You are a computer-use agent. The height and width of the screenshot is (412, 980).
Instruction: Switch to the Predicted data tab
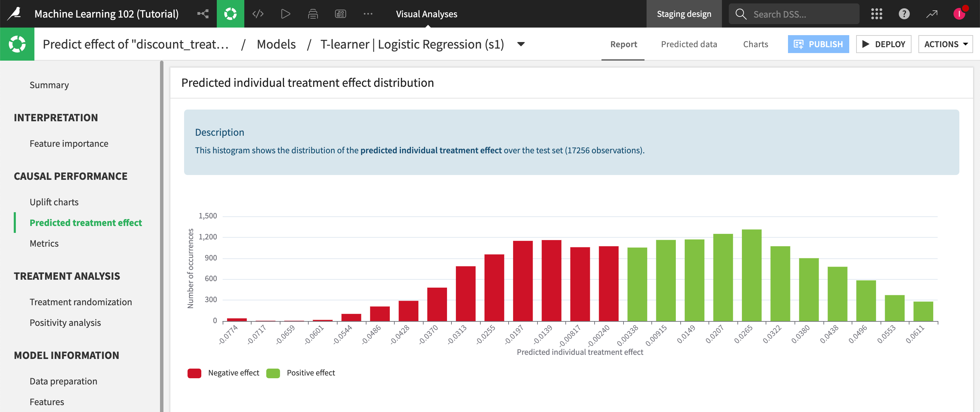click(x=689, y=44)
